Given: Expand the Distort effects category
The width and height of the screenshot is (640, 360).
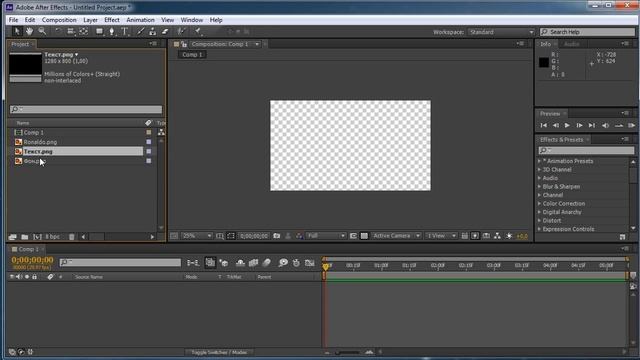Looking at the screenshot, I should coord(540,221).
